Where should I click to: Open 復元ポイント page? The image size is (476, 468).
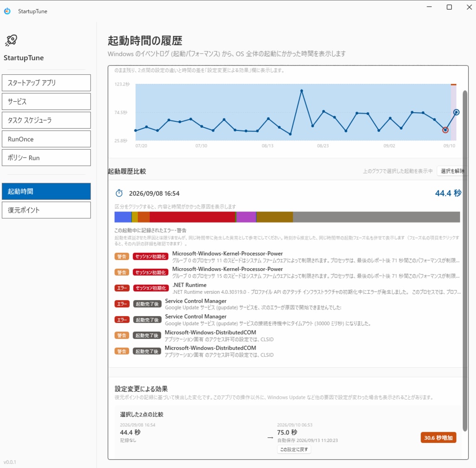pos(46,210)
